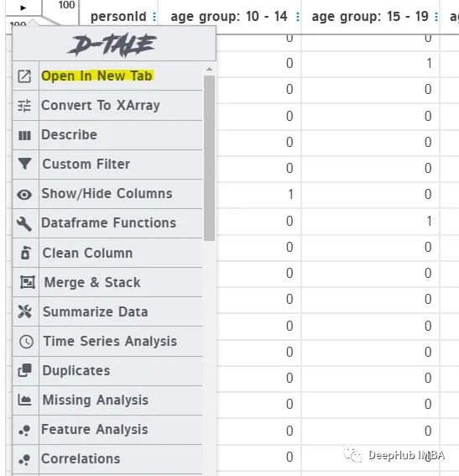Viewport: 459px width, 476px height.
Task: Open the personId column options menu
Action: click(154, 17)
